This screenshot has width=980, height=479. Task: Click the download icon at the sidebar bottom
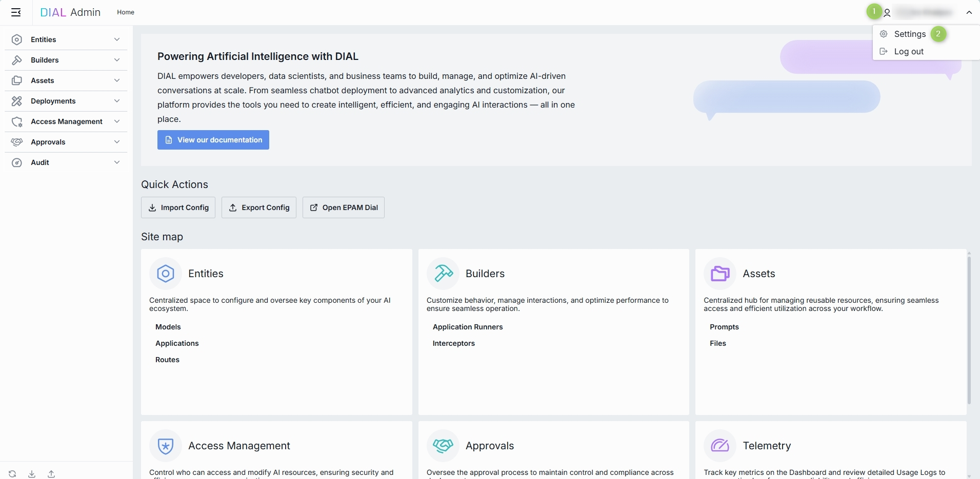pyautogui.click(x=32, y=474)
